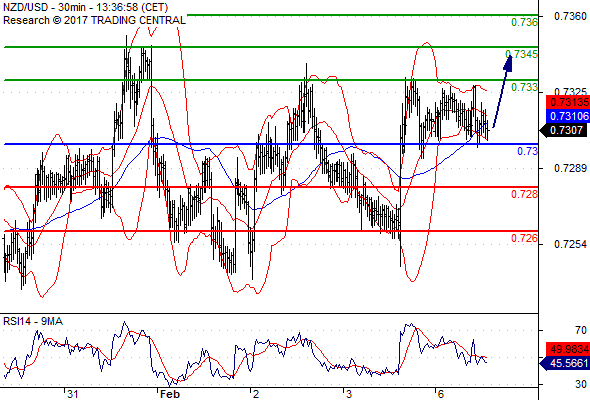Click the 0.7254 price axis value
This screenshot has width=590, height=400.
(570, 244)
